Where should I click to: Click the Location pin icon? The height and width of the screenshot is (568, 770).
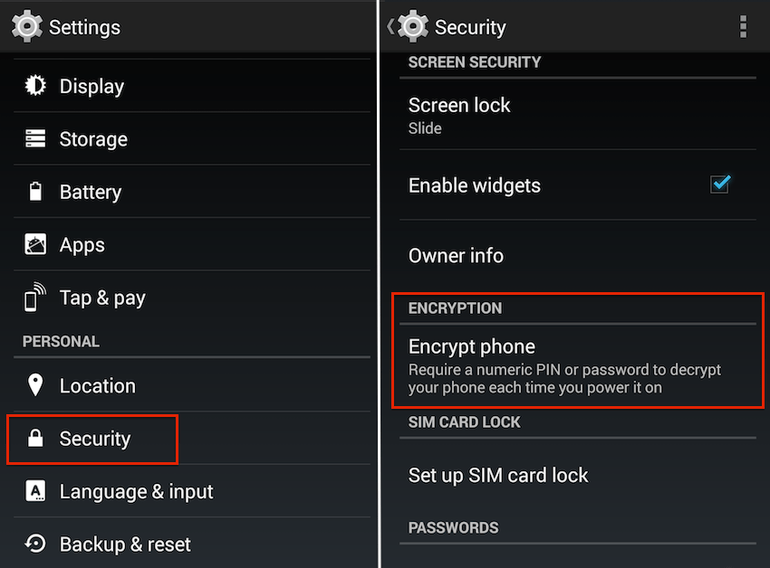pos(35,385)
